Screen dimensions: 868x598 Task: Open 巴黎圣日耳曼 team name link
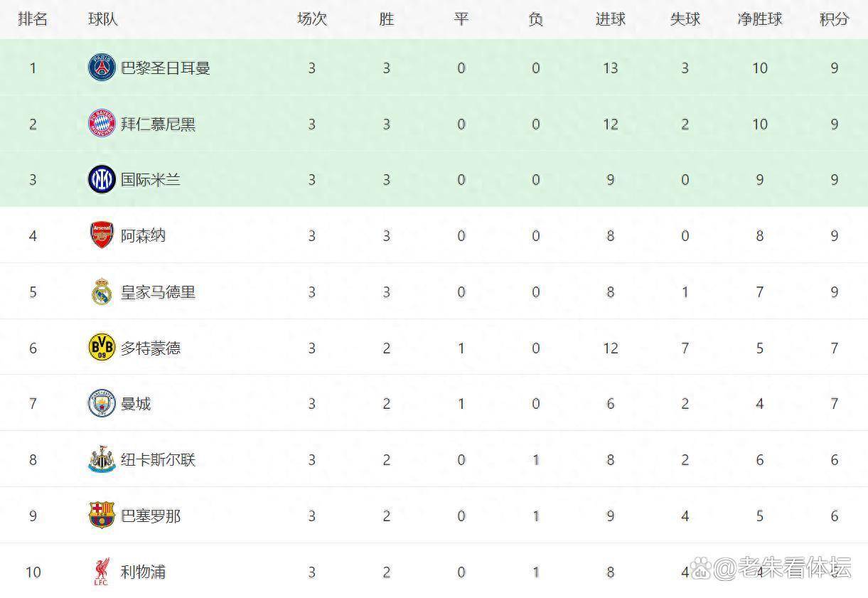pyautogui.click(x=165, y=68)
